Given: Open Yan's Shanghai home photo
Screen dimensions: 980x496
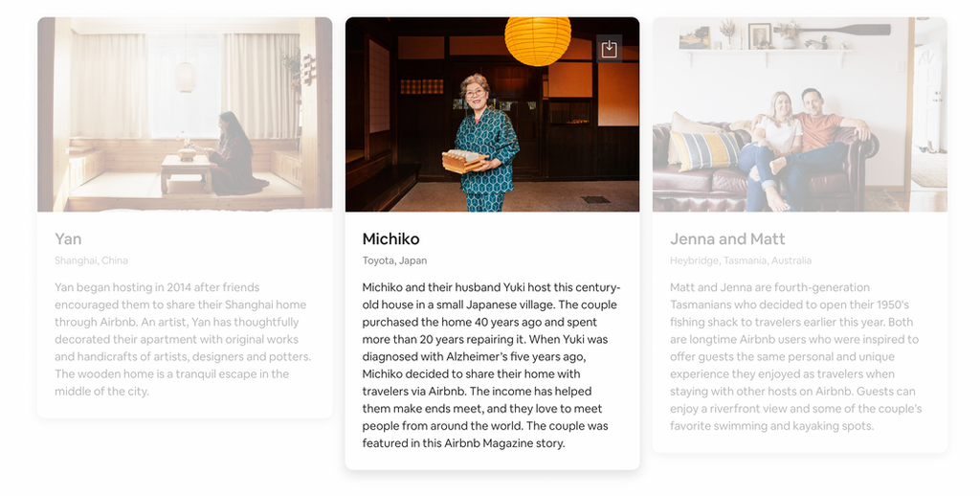Looking at the screenshot, I should [x=185, y=115].
